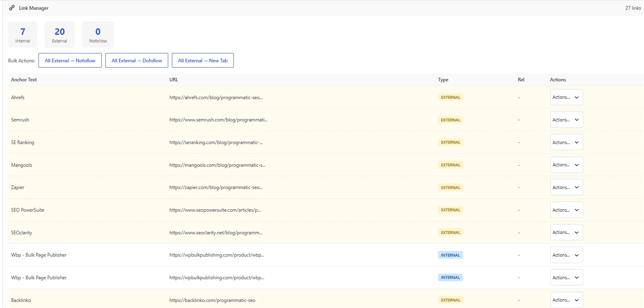This screenshot has height=308, width=644.
Task: Click the Link Manager chain icon
Action: tap(12, 8)
